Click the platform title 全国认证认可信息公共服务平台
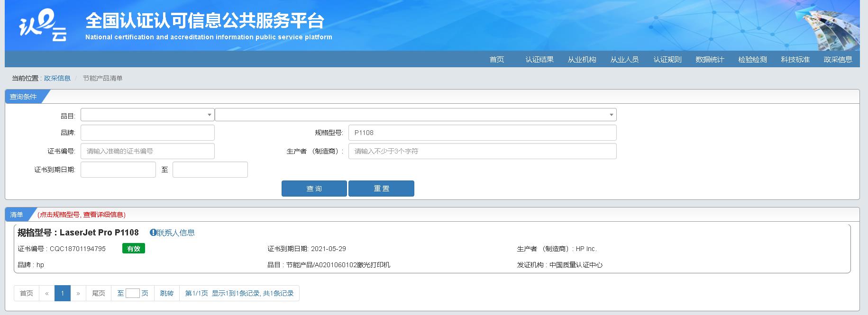 pos(205,21)
